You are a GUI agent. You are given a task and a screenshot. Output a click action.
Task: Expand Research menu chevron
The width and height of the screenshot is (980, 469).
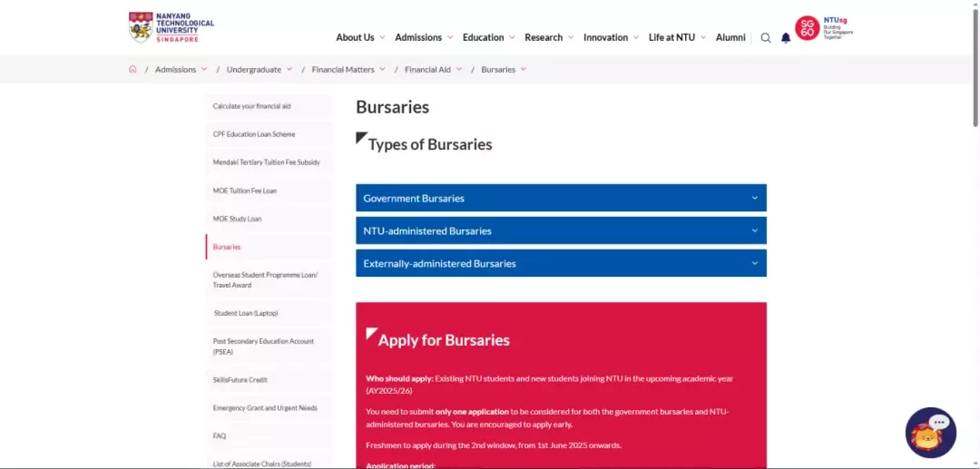coord(571,37)
